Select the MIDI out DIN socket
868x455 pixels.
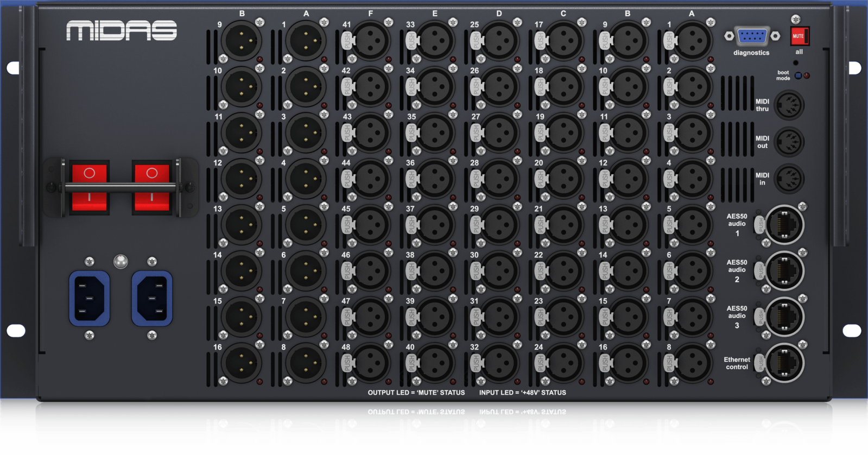coord(788,142)
